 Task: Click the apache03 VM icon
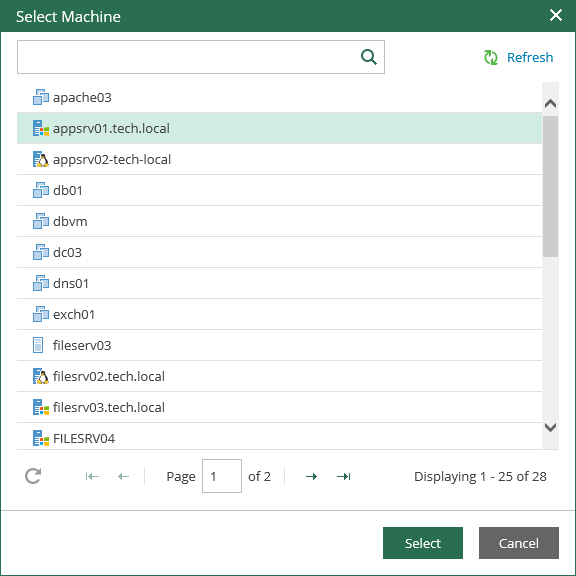(x=40, y=97)
